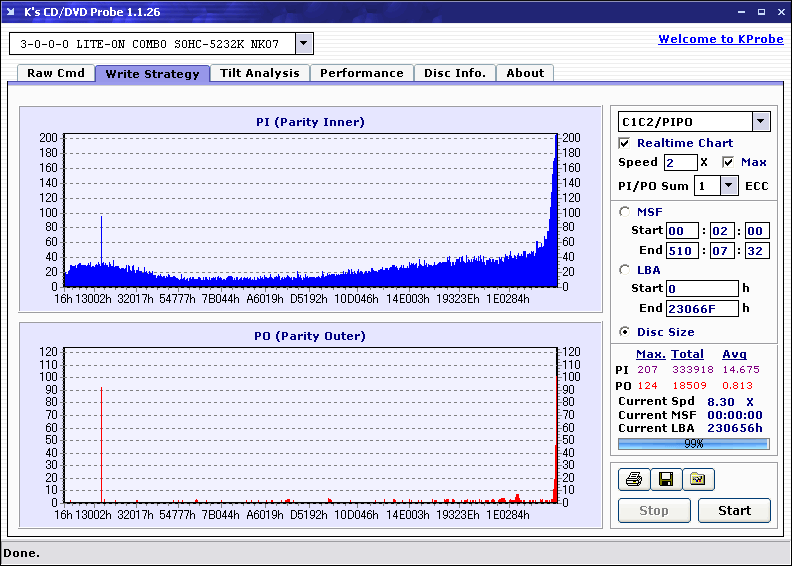Click the print chart icon
Screen dimensions: 792x566
(x=633, y=480)
